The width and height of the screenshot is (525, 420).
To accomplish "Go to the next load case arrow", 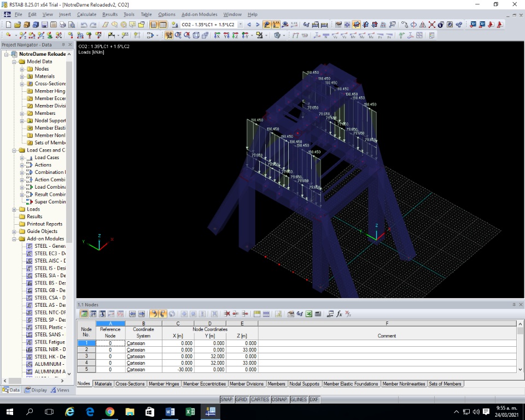I will 258,25.
